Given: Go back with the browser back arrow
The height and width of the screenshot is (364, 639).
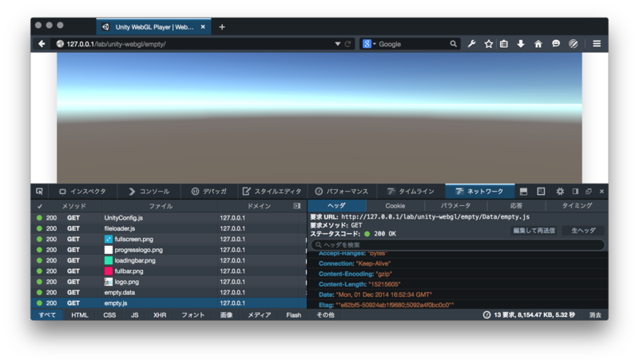Looking at the screenshot, I should click(42, 44).
